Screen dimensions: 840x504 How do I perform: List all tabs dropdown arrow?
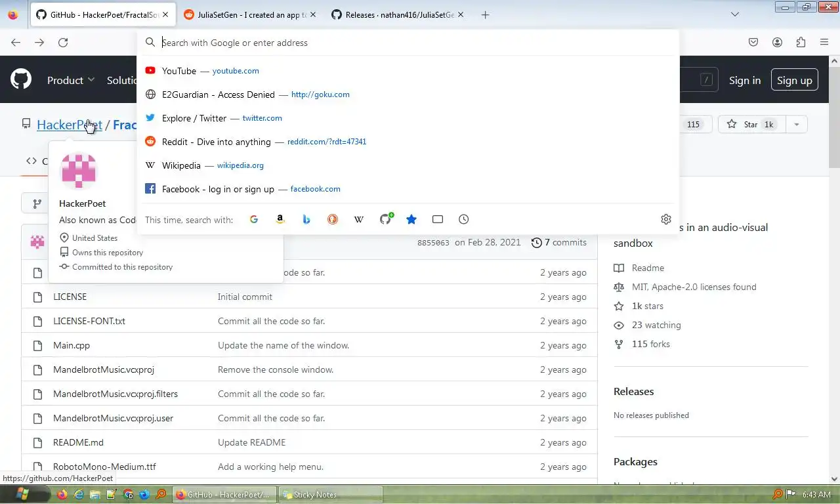coord(735,14)
